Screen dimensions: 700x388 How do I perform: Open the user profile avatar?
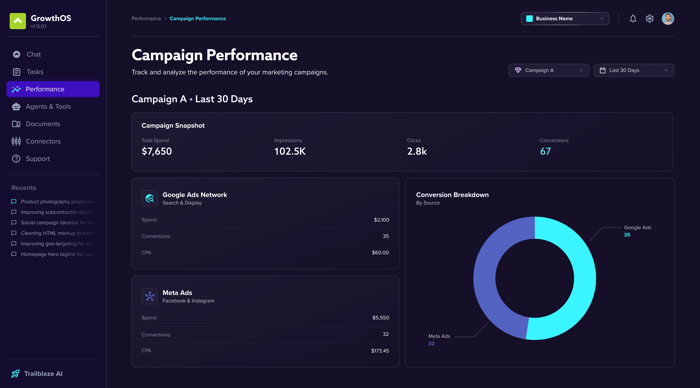tap(668, 19)
